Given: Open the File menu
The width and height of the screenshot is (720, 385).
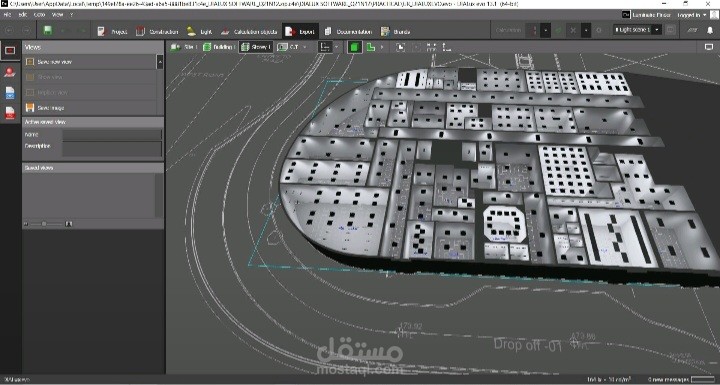Looking at the screenshot, I should click(x=7, y=15).
